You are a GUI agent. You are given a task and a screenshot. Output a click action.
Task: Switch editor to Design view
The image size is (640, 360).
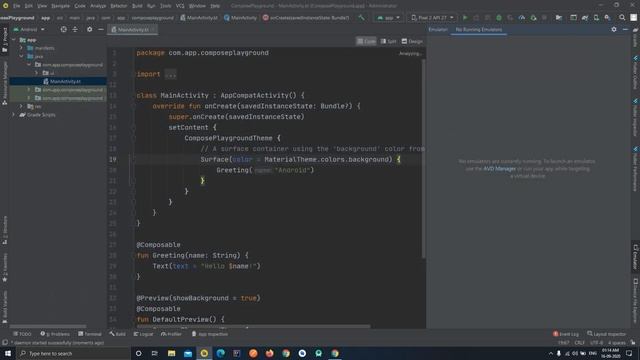(412, 41)
